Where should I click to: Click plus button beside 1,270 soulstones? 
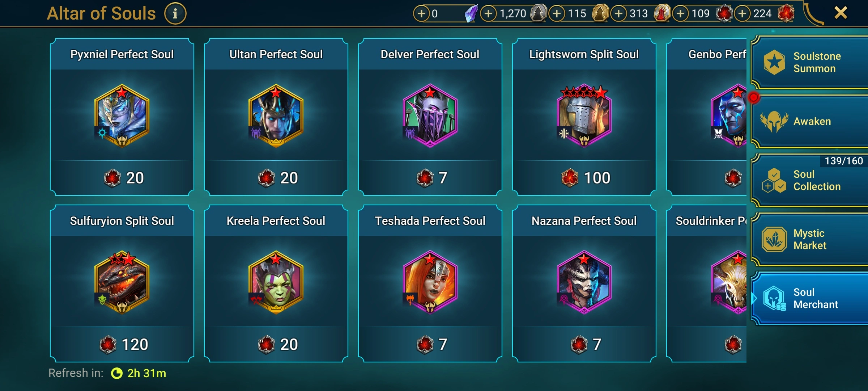[x=488, y=14]
